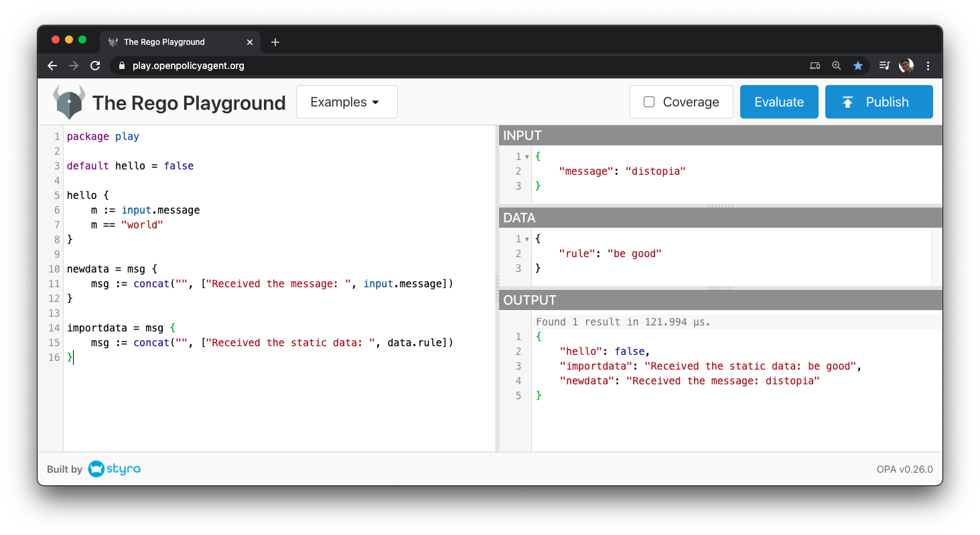Click the Styra logo in footer
Viewport: 980px width, 535px height.
click(x=115, y=469)
